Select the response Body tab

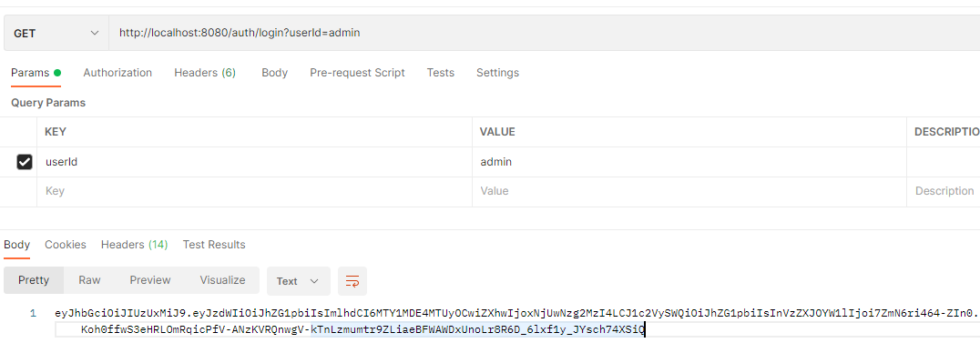(17, 245)
